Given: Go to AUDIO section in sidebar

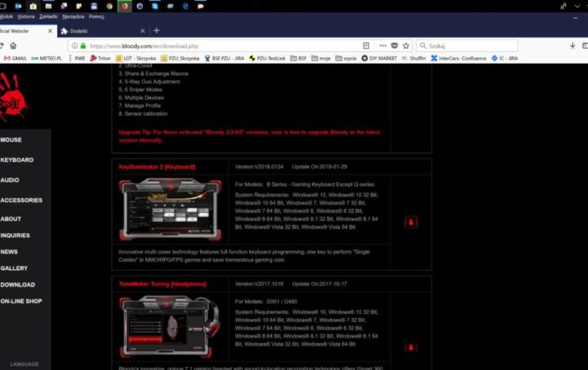Looking at the screenshot, I should tap(10, 180).
